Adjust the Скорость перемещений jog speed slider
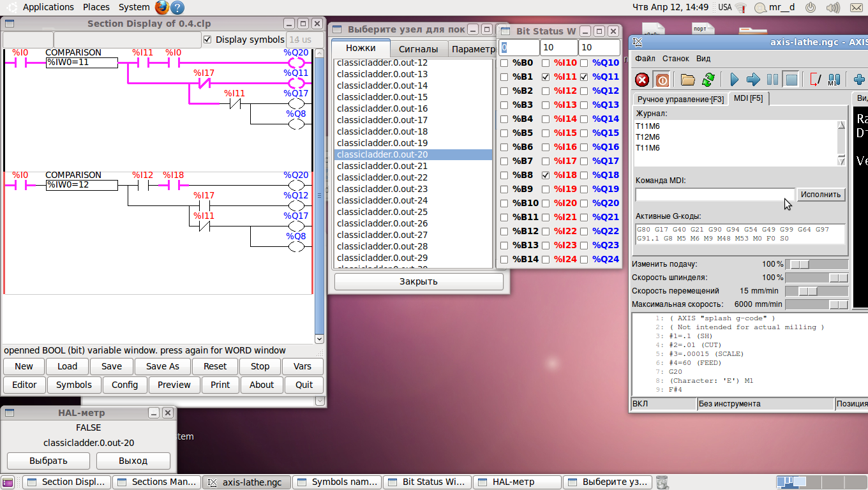This screenshot has height=490, width=868. click(x=816, y=291)
